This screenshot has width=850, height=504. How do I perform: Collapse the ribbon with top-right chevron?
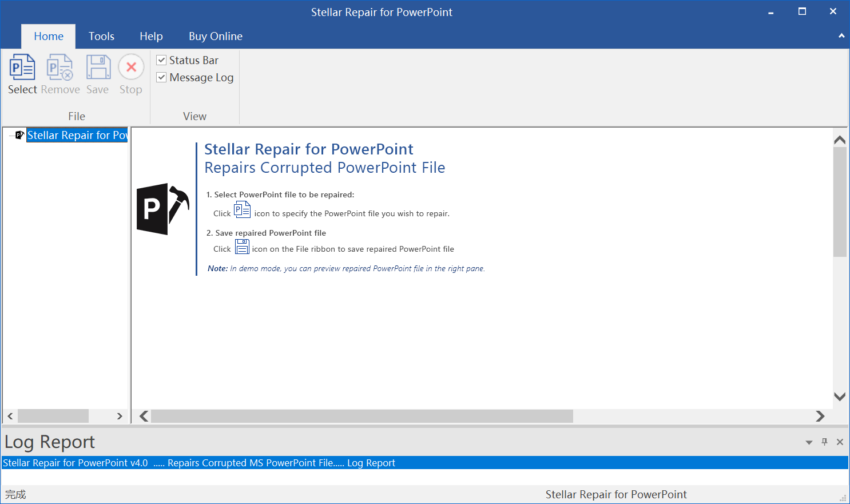(841, 35)
